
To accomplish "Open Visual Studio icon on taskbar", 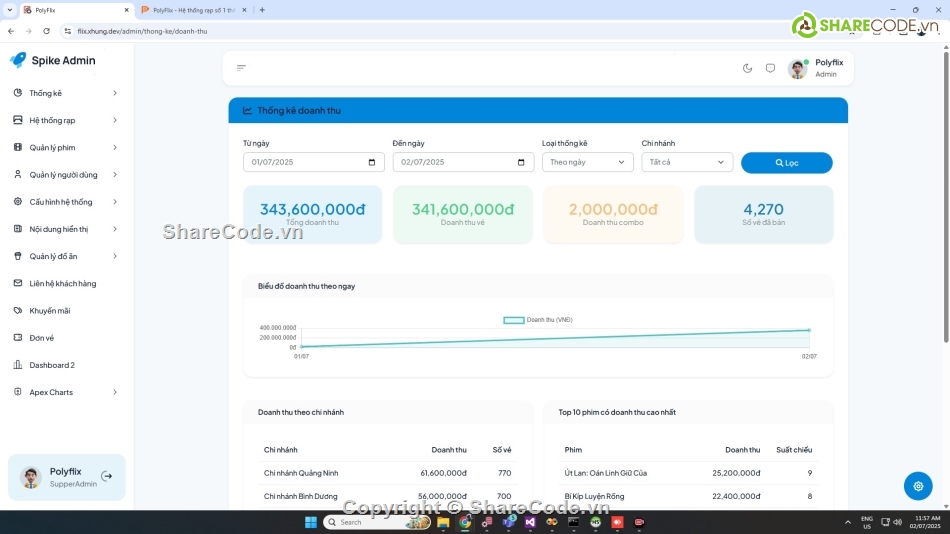I will click(530, 522).
